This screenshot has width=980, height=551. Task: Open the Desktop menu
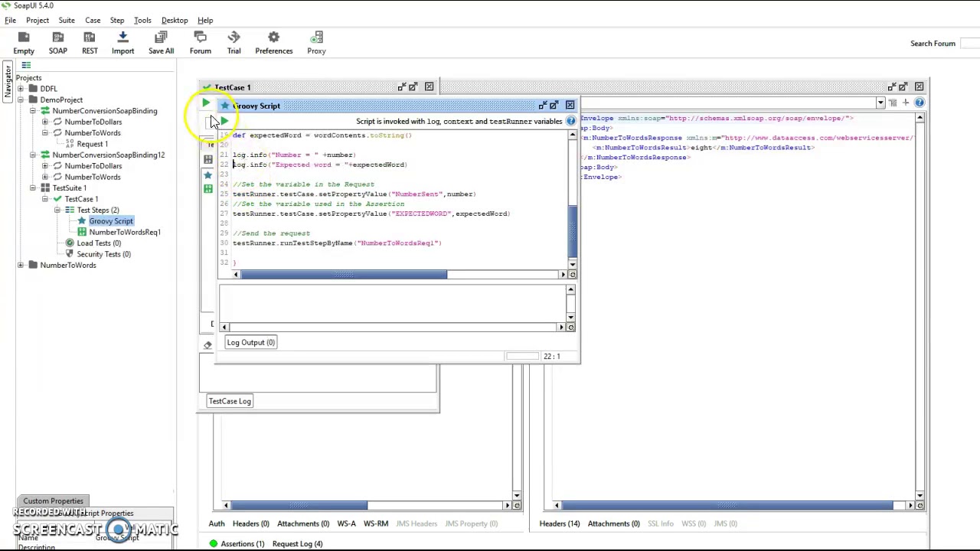pos(175,20)
